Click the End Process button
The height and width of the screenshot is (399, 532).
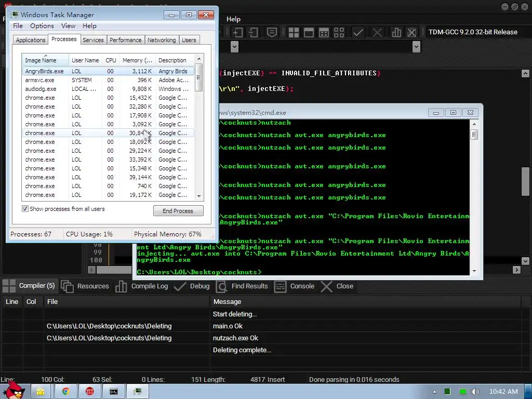coord(178,211)
